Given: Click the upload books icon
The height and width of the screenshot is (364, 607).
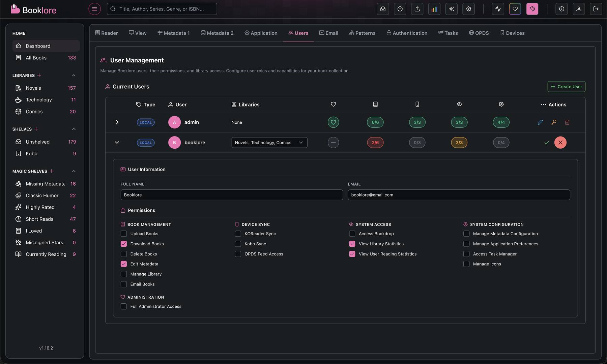Looking at the screenshot, I should (x=417, y=9).
